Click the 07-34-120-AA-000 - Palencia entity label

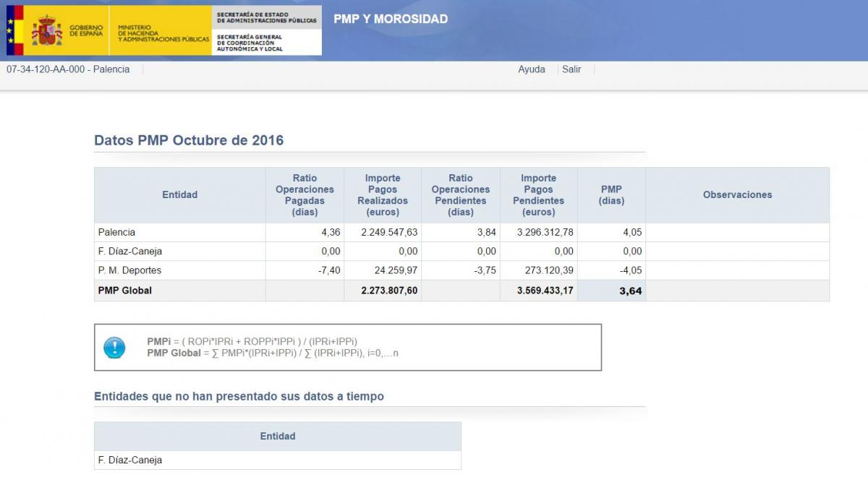click(x=68, y=69)
